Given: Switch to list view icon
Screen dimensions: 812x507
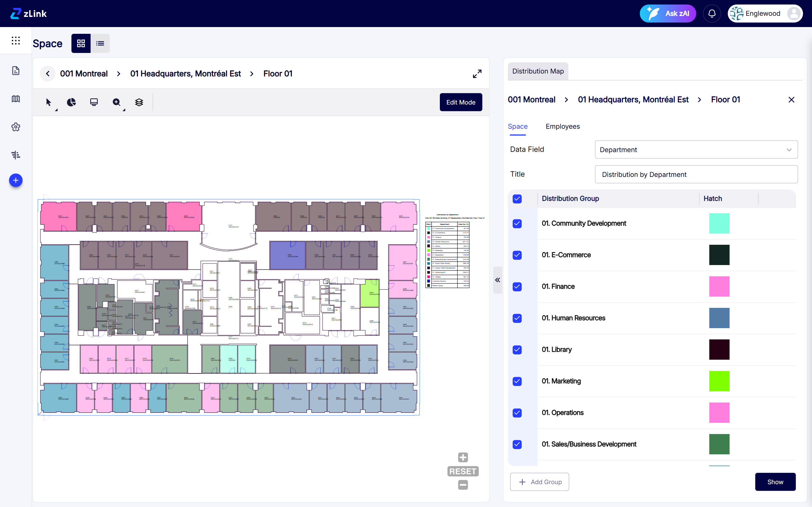Looking at the screenshot, I should pos(100,43).
